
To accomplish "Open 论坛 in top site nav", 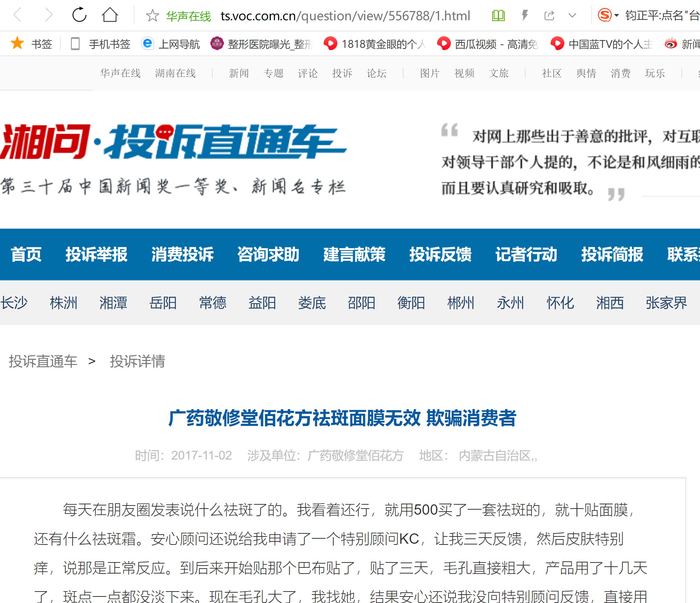I will [x=377, y=73].
